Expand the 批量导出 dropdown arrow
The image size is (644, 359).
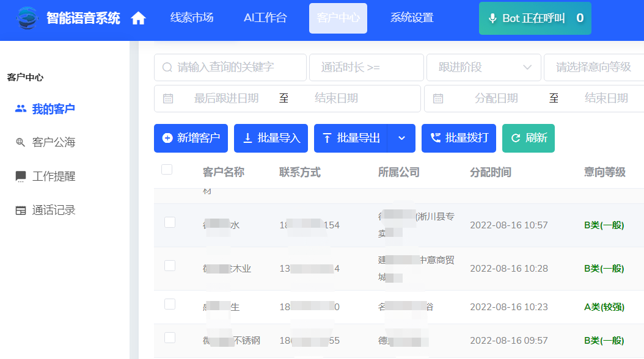point(403,138)
